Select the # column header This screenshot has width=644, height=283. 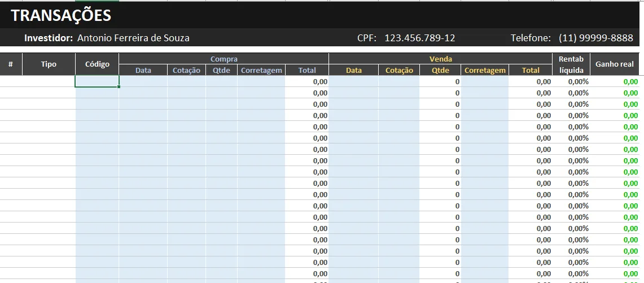pyautogui.click(x=11, y=64)
